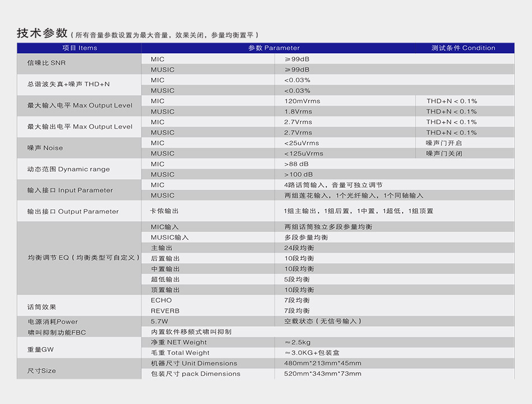Select the 参数 Parameter column header

click(x=274, y=48)
